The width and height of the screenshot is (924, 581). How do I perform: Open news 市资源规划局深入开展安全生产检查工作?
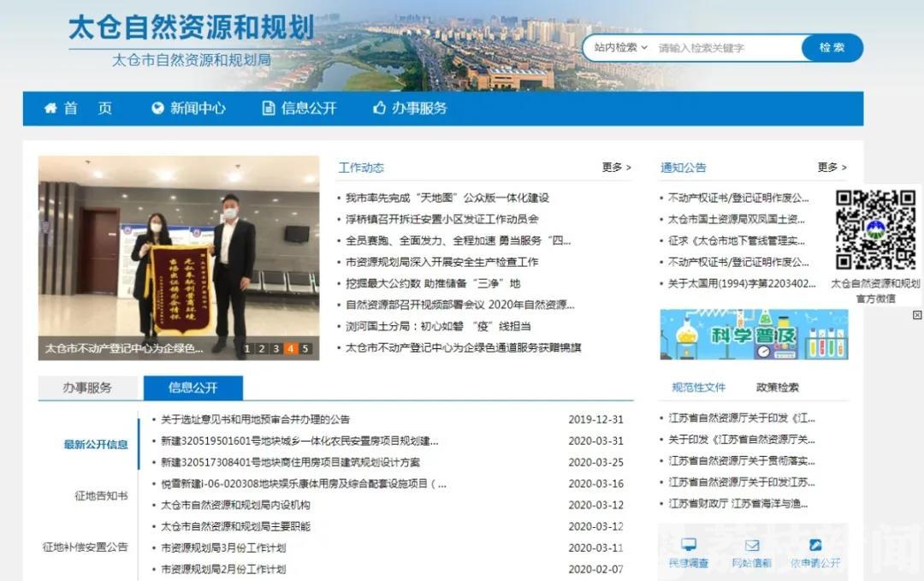(442, 262)
